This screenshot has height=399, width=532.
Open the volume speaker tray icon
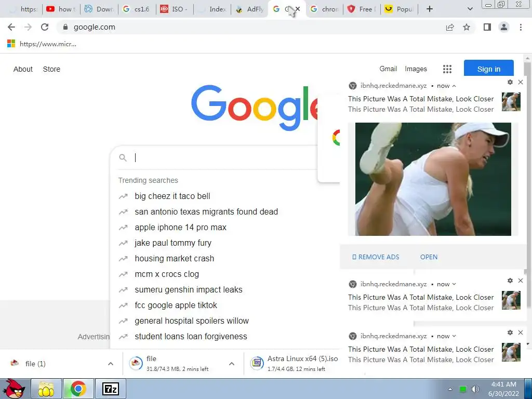click(475, 389)
